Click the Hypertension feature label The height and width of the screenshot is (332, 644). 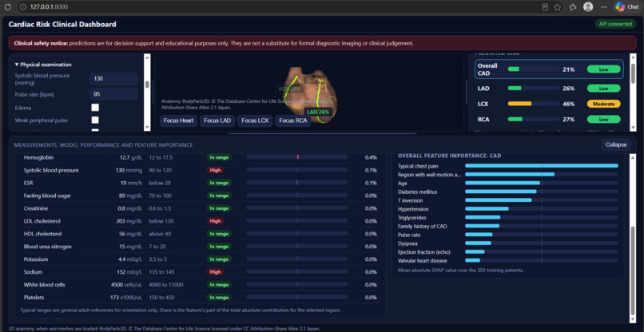(413, 209)
